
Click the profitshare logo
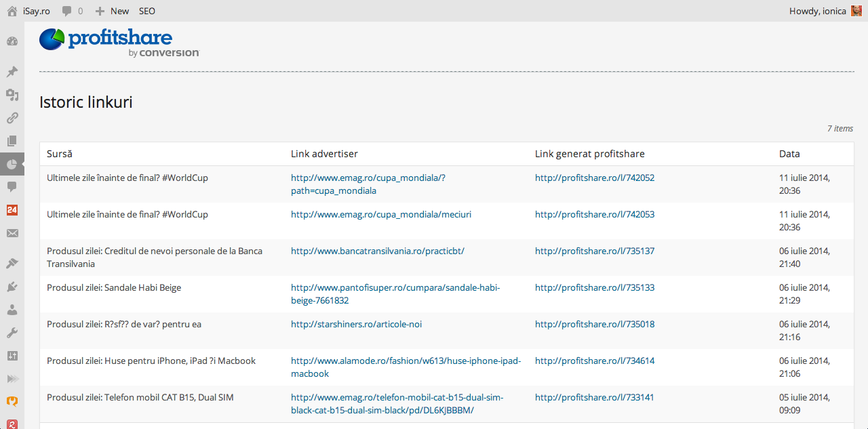119,42
